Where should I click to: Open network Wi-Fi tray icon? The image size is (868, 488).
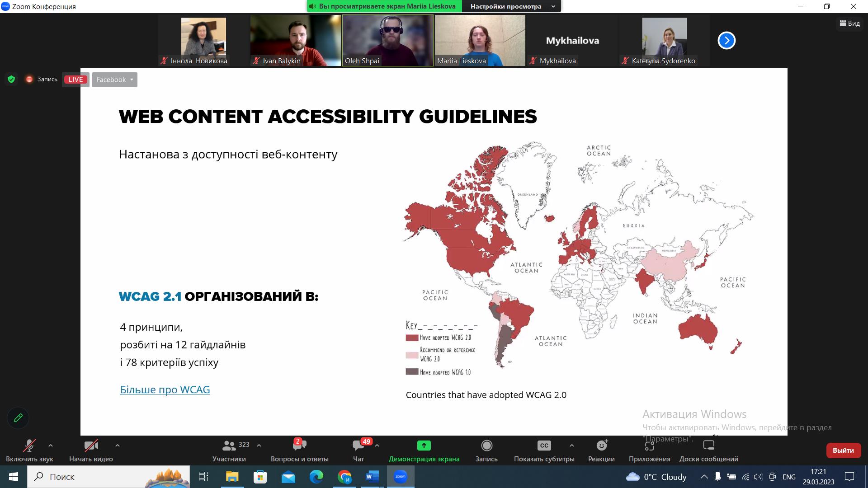[x=745, y=477]
